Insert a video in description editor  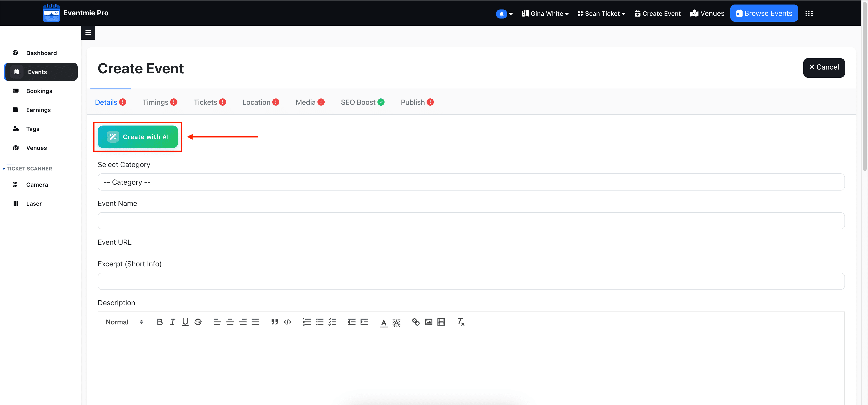click(441, 322)
